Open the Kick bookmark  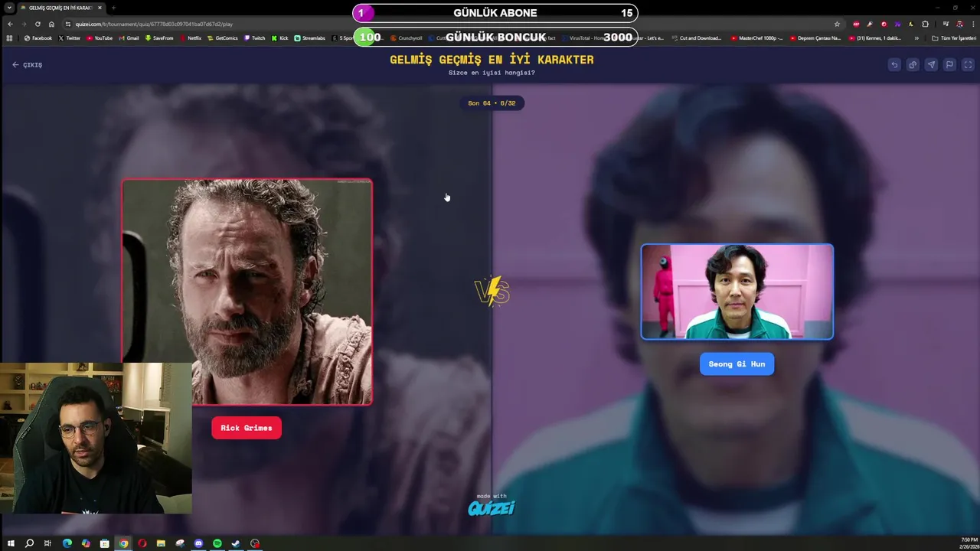(280, 37)
